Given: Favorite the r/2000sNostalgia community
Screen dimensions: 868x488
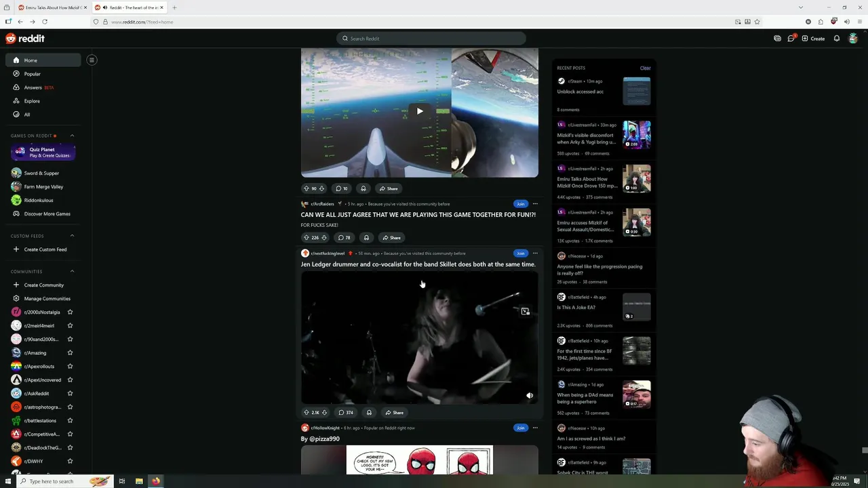Looking at the screenshot, I should pyautogui.click(x=70, y=312).
